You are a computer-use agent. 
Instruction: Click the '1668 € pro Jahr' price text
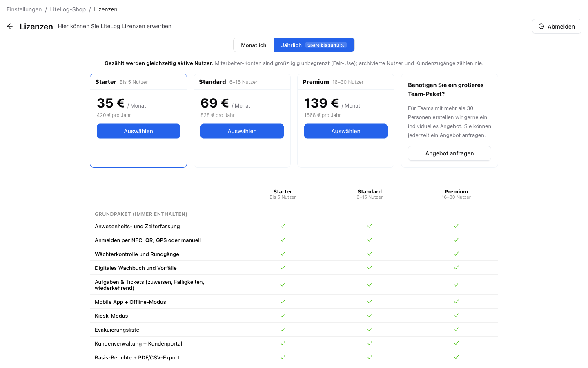click(x=323, y=115)
